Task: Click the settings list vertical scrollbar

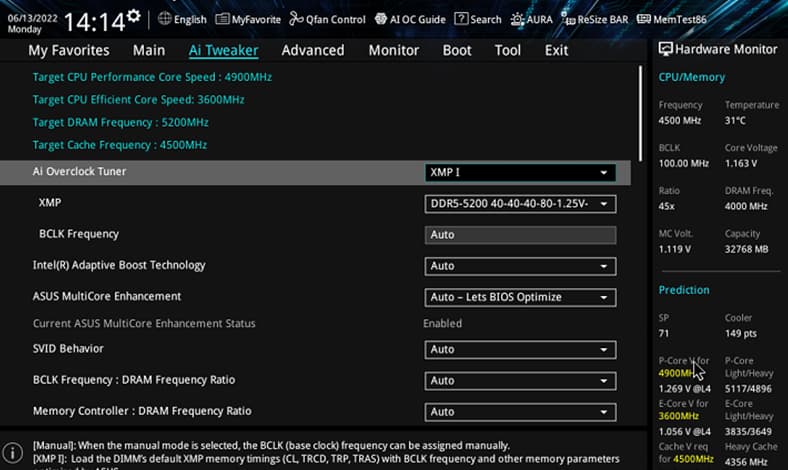Action: (x=640, y=114)
